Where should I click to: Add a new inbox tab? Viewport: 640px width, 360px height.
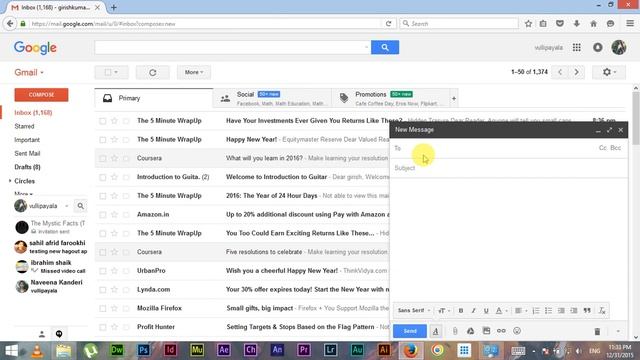[x=453, y=98]
